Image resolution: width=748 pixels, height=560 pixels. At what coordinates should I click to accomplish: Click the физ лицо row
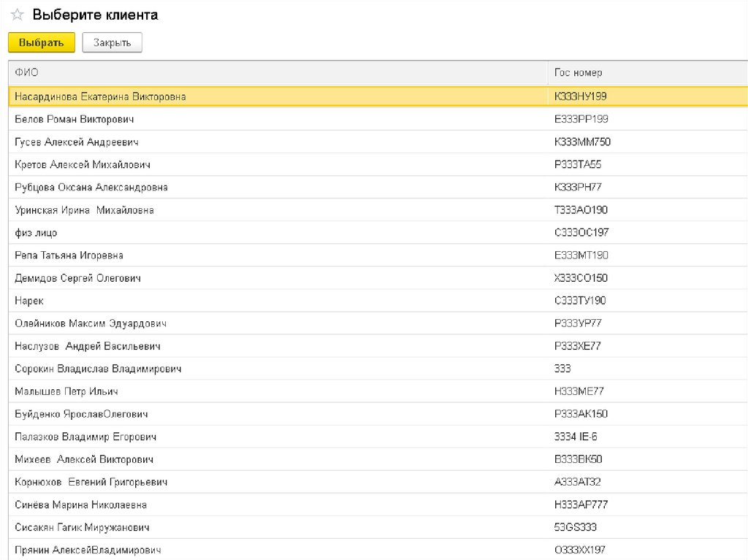pos(36,233)
